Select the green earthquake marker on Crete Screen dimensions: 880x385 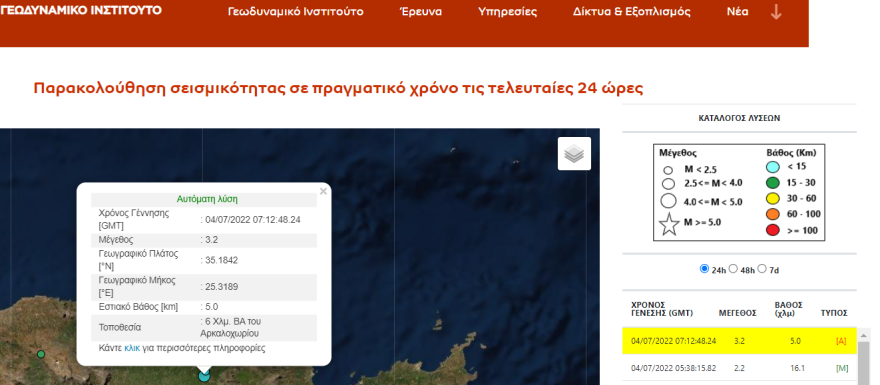(41, 354)
